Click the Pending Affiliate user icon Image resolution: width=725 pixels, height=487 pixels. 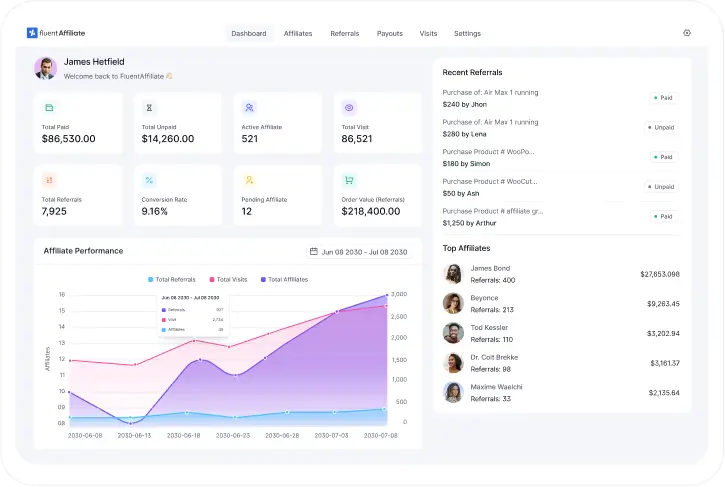[249, 180]
